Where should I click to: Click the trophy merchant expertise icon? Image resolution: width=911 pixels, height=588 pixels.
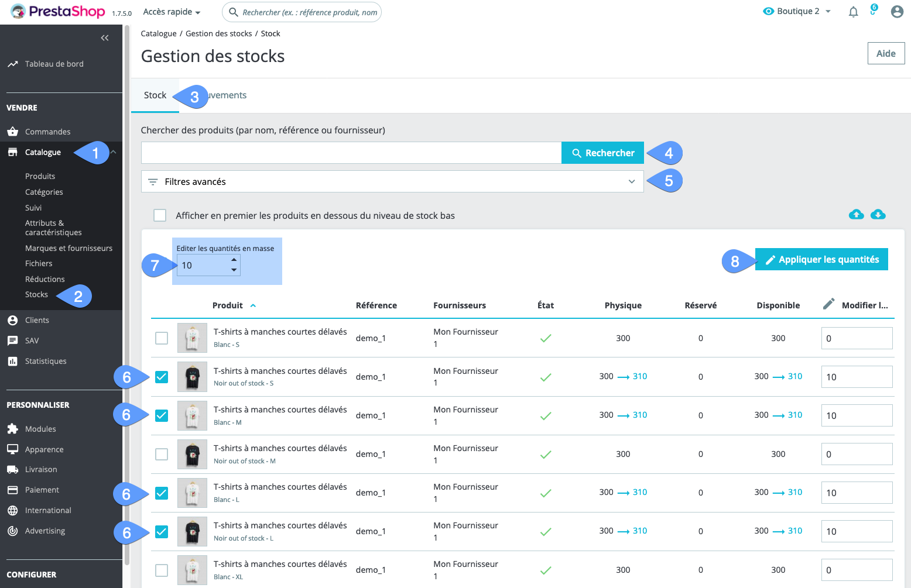[x=873, y=11]
